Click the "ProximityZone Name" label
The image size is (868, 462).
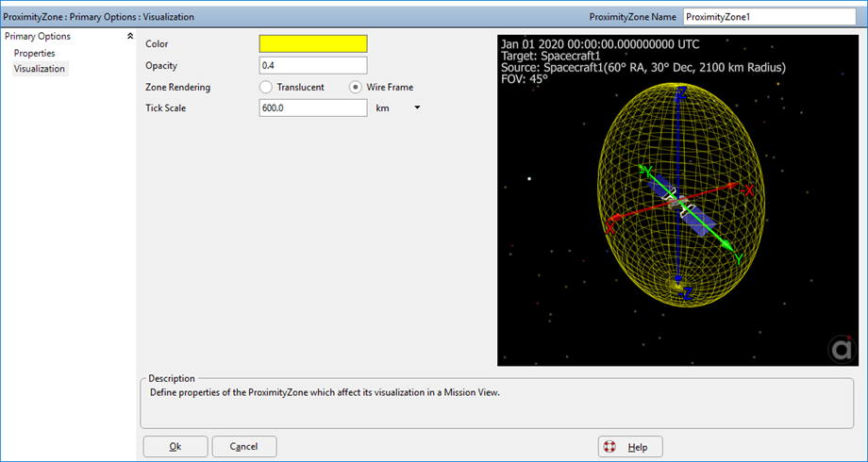coord(633,17)
